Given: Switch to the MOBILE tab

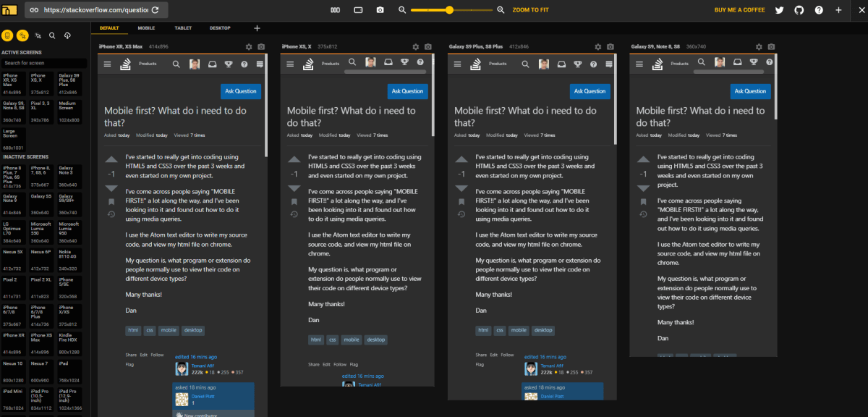Looking at the screenshot, I should click(x=146, y=28).
